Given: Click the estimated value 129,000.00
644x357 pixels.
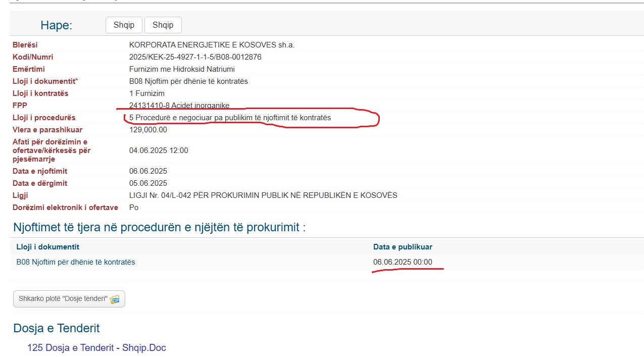Looking at the screenshot, I should click(x=148, y=130).
